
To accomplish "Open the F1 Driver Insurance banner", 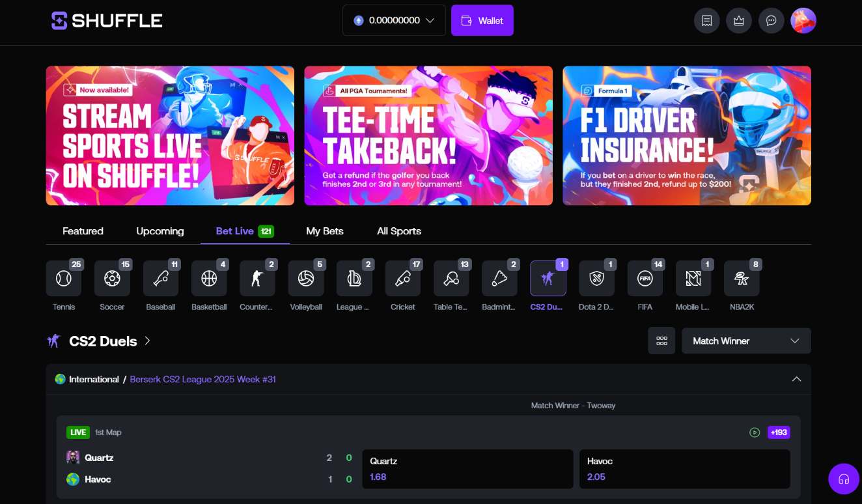I will pyautogui.click(x=687, y=135).
